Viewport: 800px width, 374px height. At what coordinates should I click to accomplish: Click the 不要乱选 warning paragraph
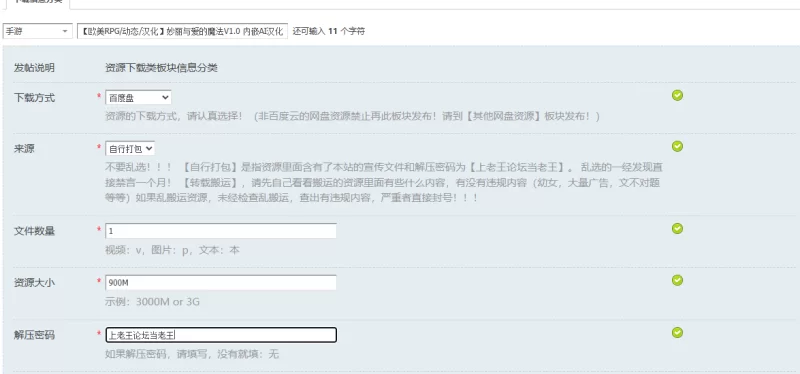click(x=384, y=182)
